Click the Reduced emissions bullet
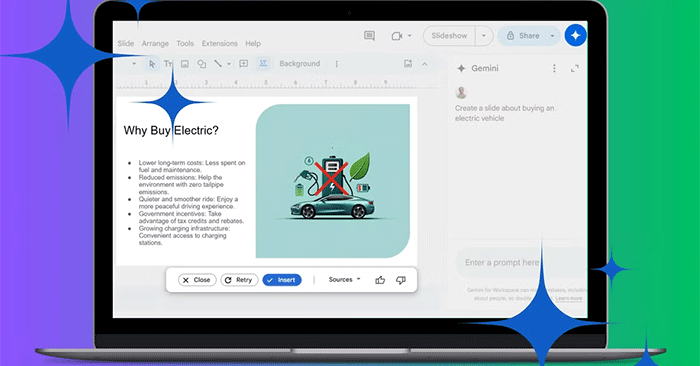This screenshot has width=700, height=366. pos(181,184)
